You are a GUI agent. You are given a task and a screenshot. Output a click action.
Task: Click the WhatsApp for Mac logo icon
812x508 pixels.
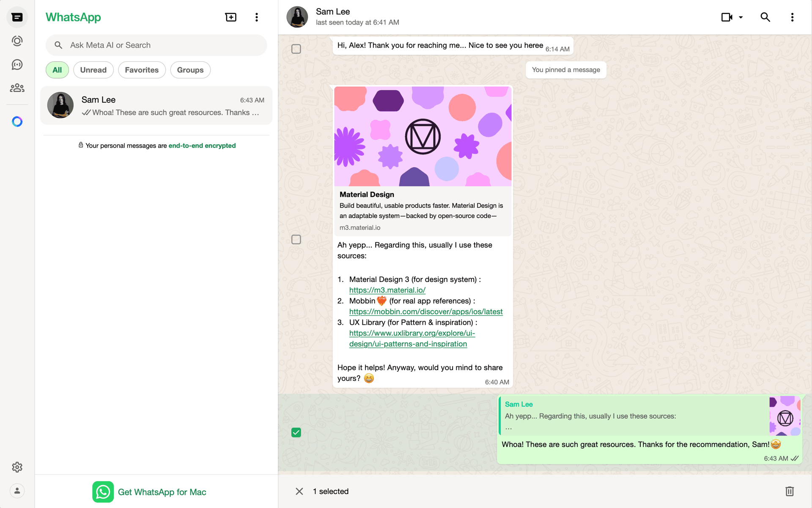[103, 492]
